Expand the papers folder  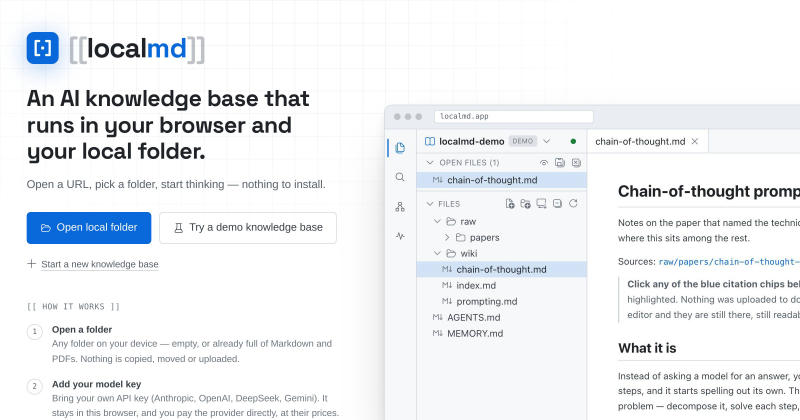coord(447,237)
